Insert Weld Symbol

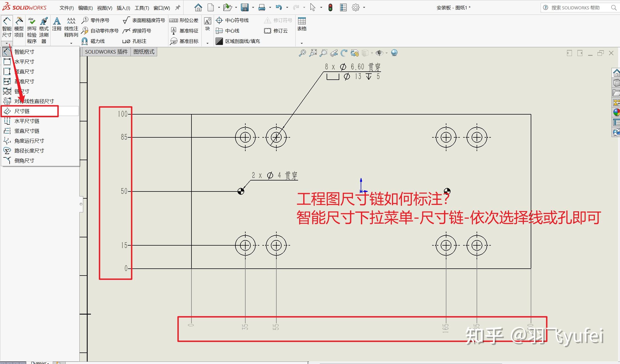pyautogui.click(x=137, y=31)
